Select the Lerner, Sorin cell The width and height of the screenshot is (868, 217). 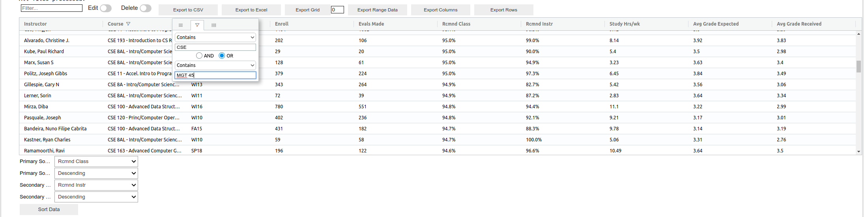coord(61,96)
